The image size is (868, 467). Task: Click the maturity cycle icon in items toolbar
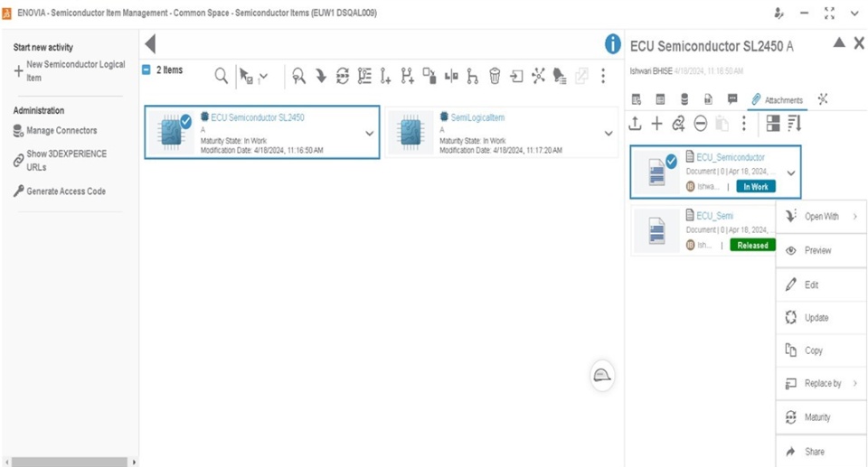coord(343,76)
